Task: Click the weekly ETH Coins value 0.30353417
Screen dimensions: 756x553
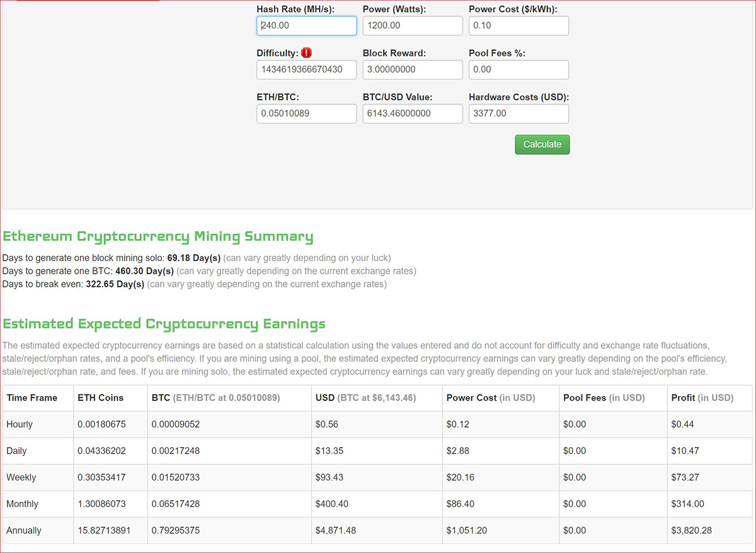Action: click(x=101, y=477)
